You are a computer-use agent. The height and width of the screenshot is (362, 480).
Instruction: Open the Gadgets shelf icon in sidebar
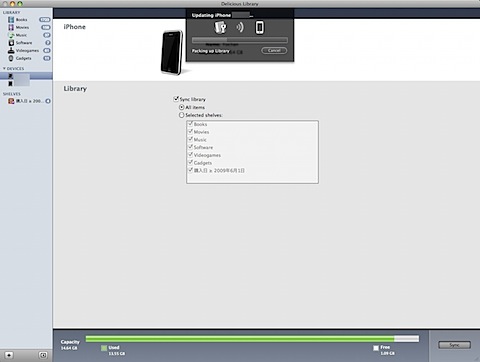click(11, 58)
